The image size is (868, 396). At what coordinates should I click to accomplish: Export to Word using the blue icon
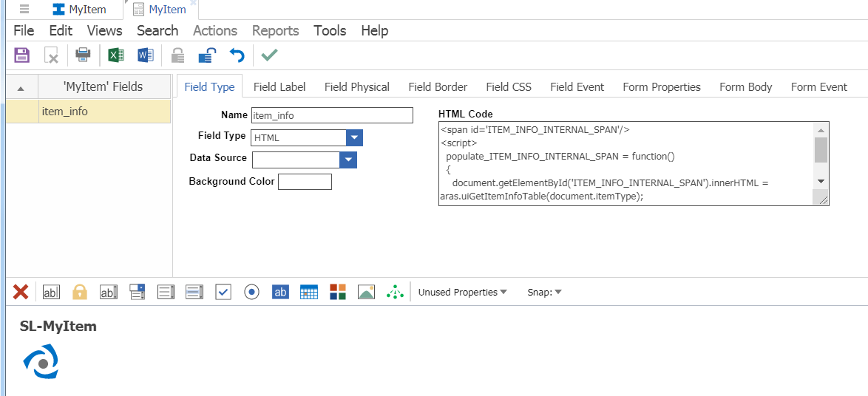click(x=145, y=55)
